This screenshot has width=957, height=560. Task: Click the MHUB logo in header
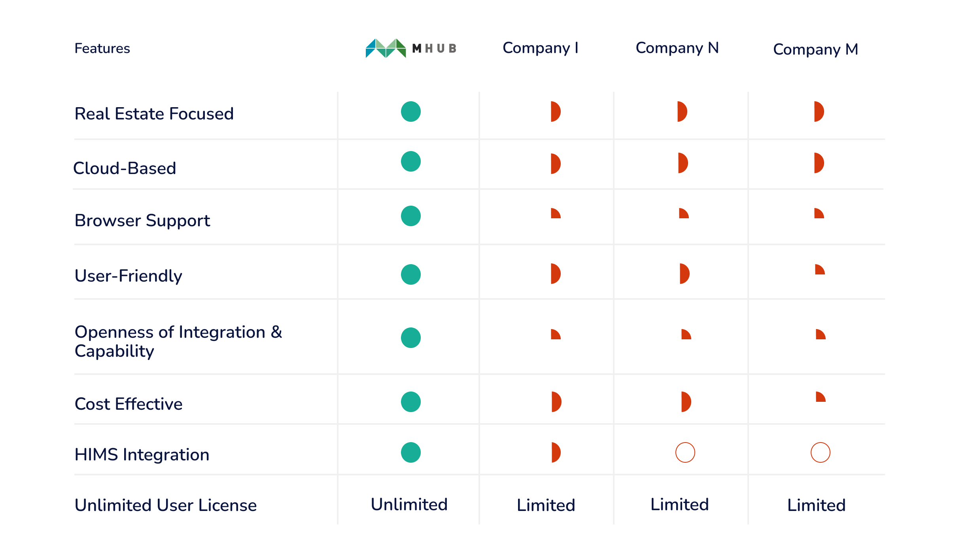coord(411,48)
